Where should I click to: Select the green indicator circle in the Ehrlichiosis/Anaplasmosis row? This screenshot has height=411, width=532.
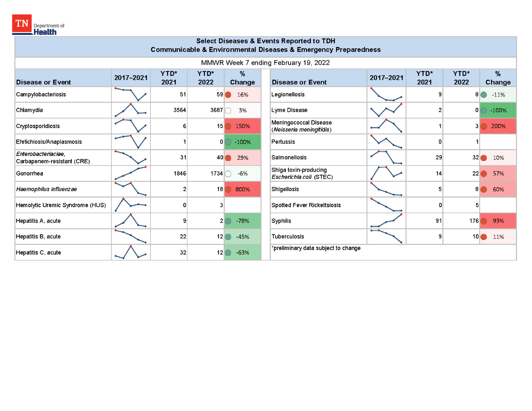[228, 142]
